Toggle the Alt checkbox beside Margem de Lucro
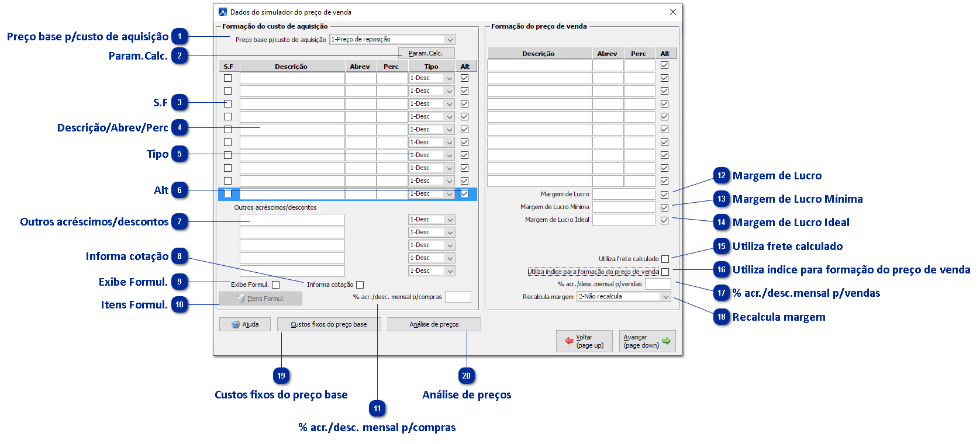980x444 pixels. pos(664,195)
